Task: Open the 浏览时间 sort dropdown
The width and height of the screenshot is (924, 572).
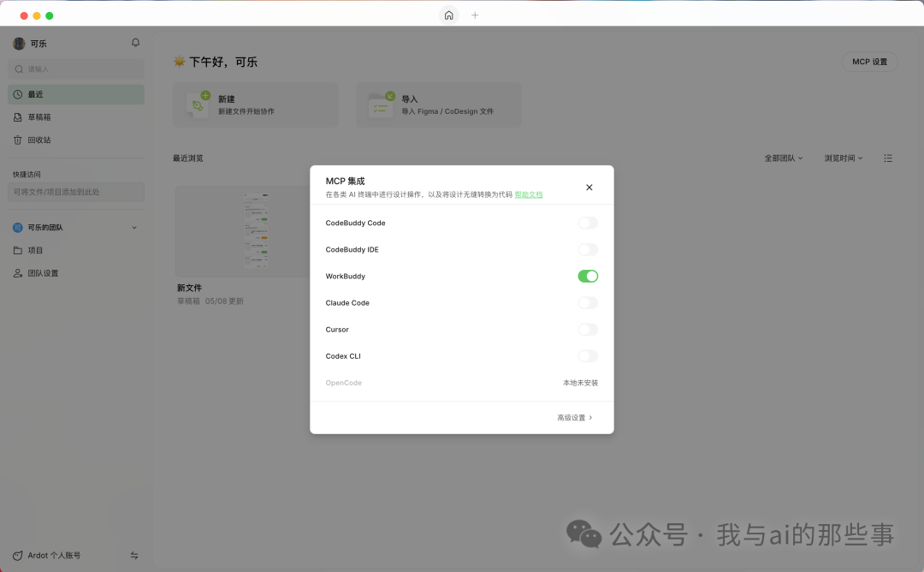Action: click(x=844, y=158)
